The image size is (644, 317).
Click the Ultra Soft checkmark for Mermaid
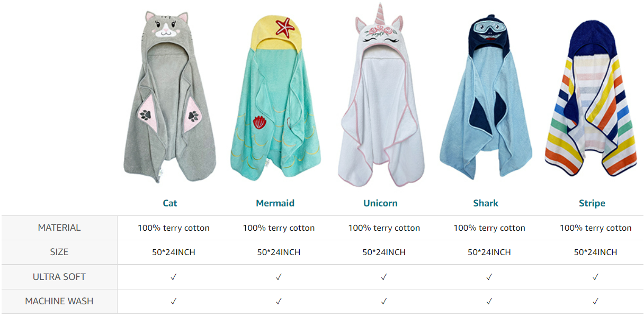[279, 277]
